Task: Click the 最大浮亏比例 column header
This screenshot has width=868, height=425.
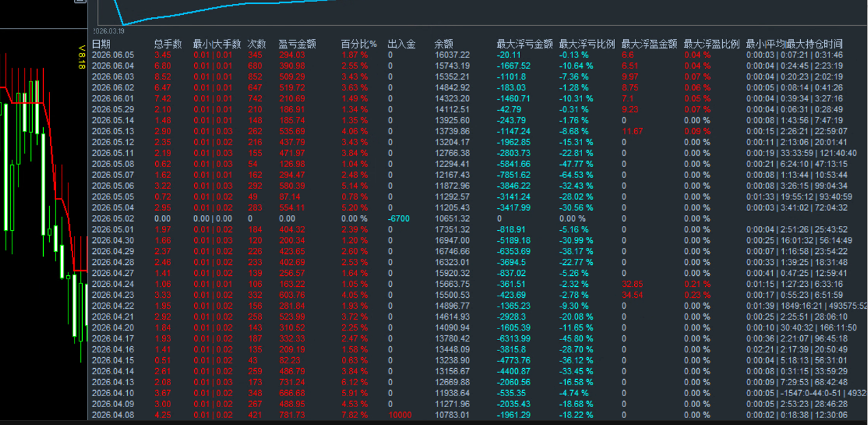Action: click(587, 44)
